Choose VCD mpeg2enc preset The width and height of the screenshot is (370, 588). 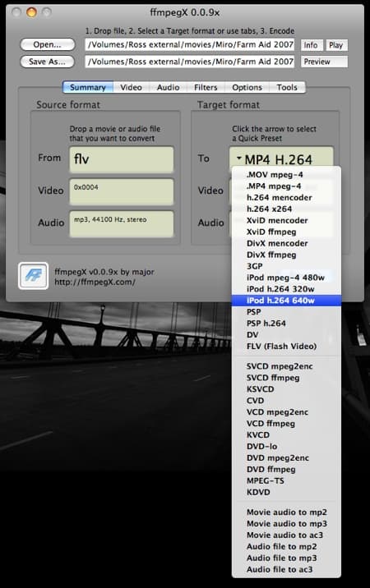[x=286, y=412]
